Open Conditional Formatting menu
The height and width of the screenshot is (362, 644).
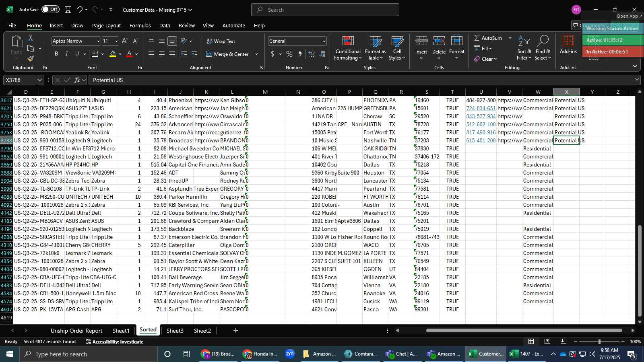point(348,48)
